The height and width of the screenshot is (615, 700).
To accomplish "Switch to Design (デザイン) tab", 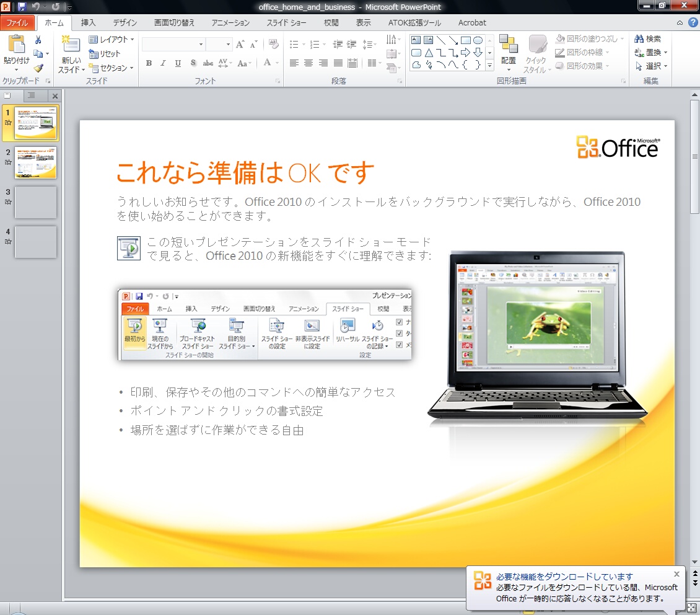I will pos(125,23).
